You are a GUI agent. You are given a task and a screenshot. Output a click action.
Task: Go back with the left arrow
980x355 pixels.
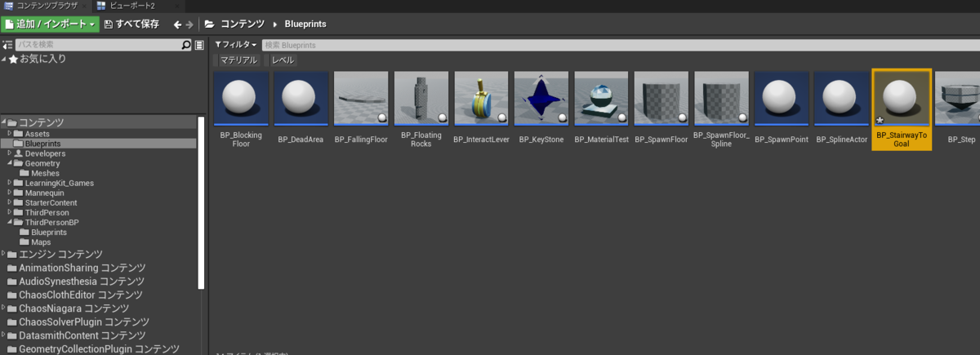177,24
